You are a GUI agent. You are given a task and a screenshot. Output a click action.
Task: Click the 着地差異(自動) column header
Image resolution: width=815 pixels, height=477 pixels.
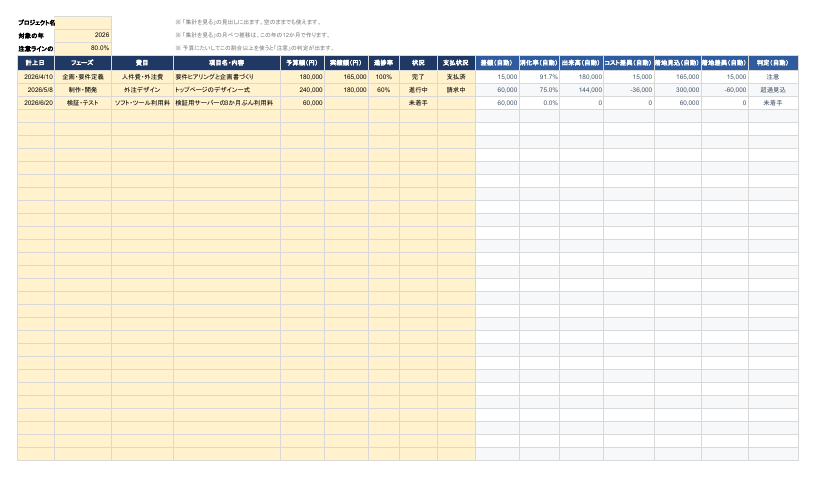point(725,63)
